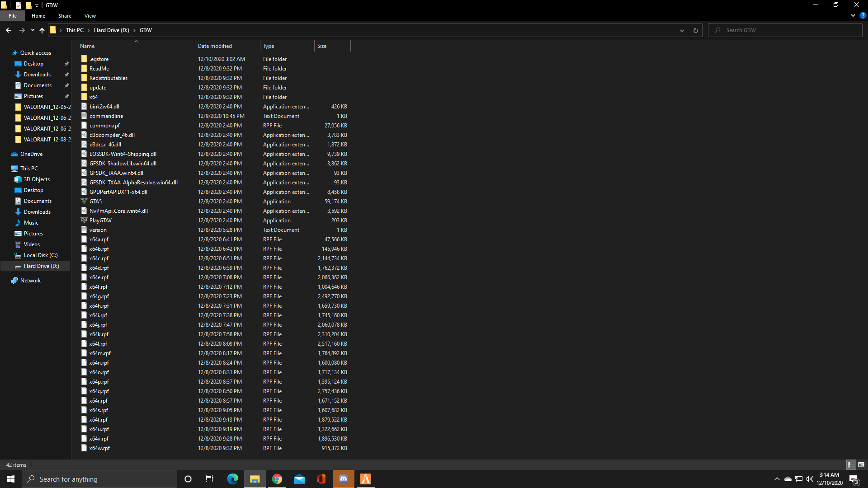Switch to large thumbnails view toggle
Screen dimensions: 868x488
[861, 465]
